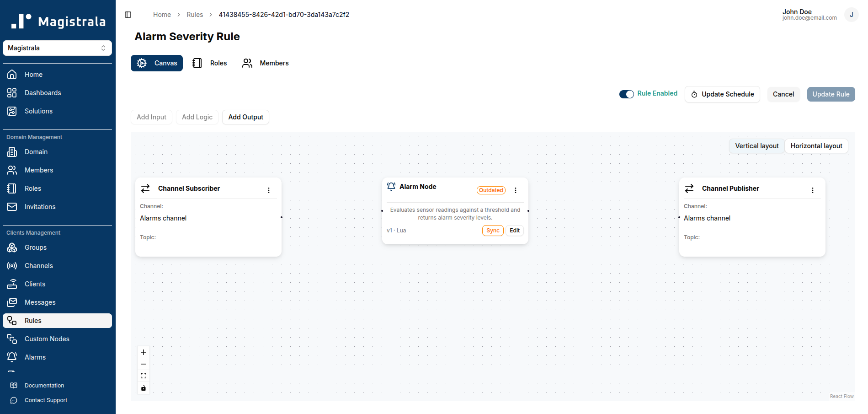Click Alarms channel in Channel Subscriber
The height and width of the screenshot is (414, 868).
click(163, 218)
